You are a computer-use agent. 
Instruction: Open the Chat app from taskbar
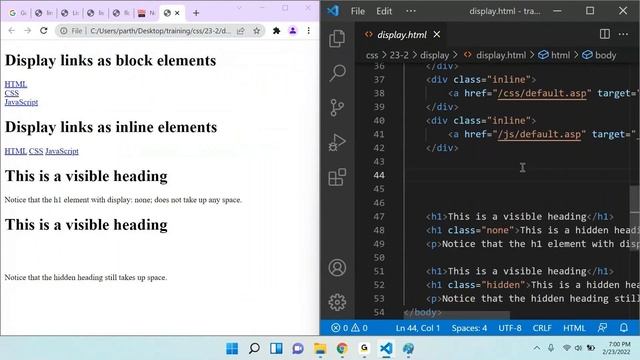click(x=298, y=349)
